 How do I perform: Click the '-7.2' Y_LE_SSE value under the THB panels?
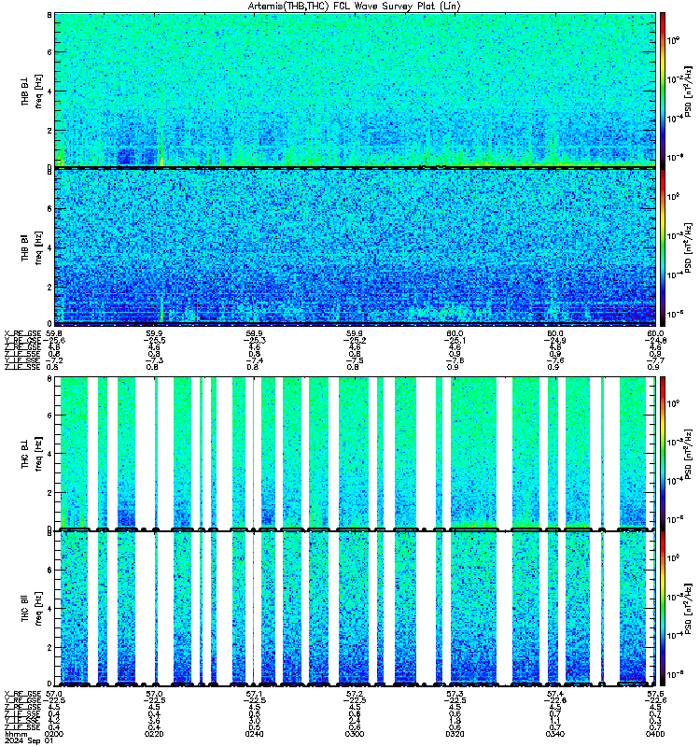point(53,360)
